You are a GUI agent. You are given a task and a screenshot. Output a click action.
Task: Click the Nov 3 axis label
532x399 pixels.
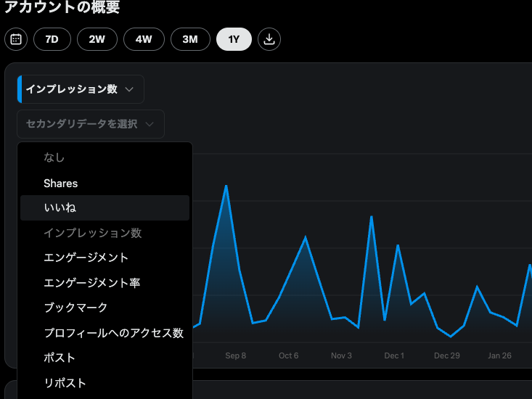click(341, 355)
